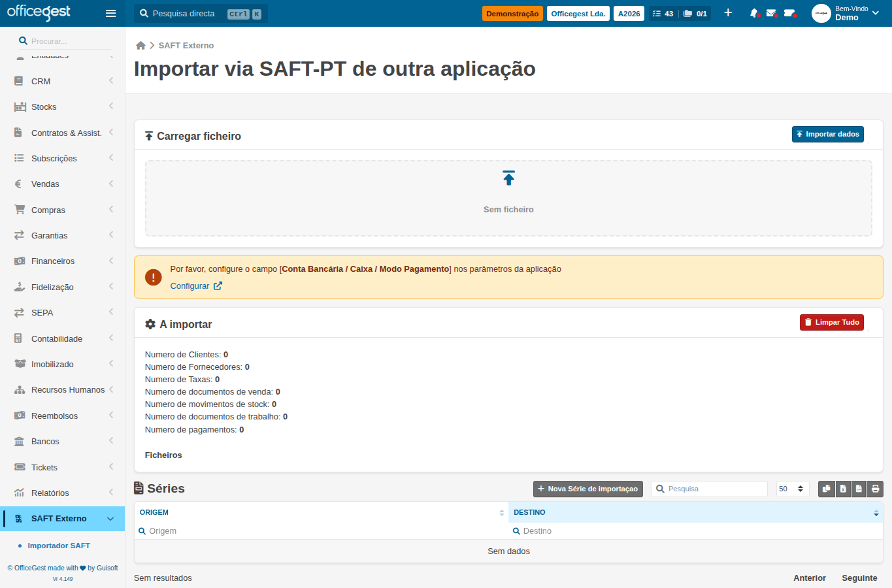The image size is (892, 588).
Task: Click the sidebar Procurar search field
Action: point(64,41)
